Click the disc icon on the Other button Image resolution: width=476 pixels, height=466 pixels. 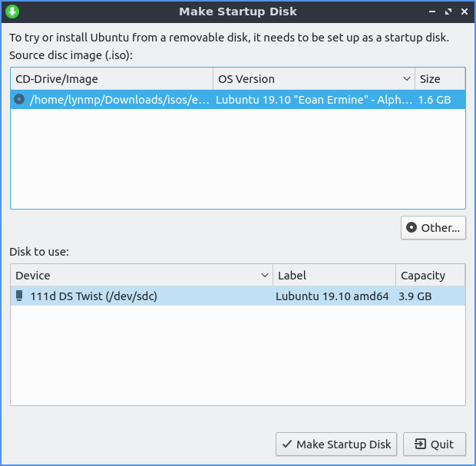[x=412, y=227]
